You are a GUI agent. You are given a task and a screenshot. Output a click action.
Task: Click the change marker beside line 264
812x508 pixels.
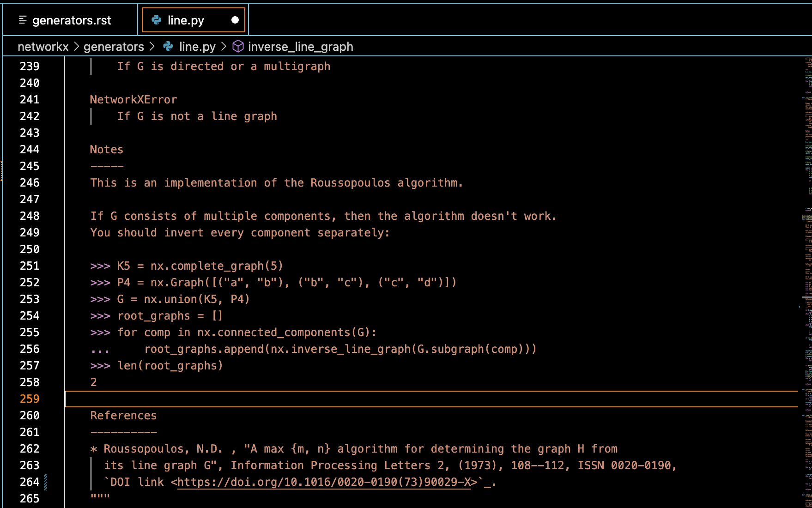point(46,482)
